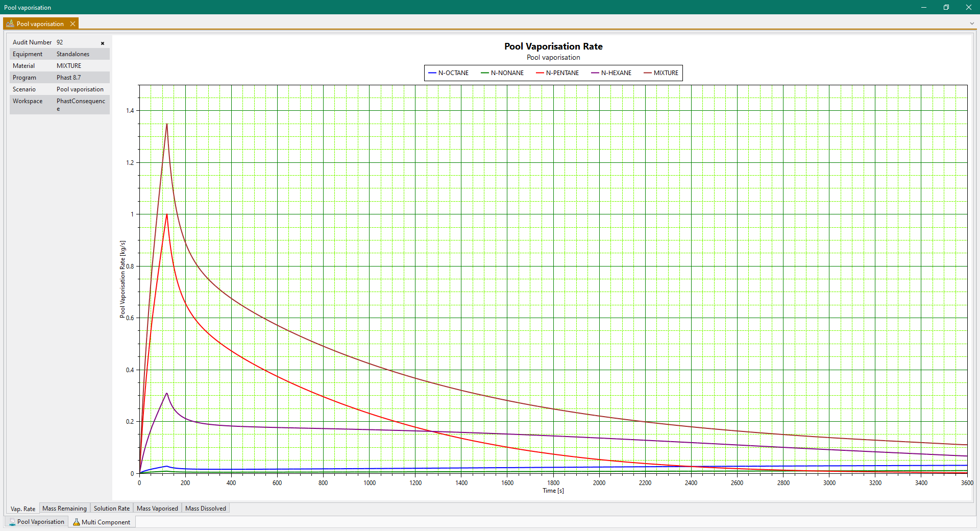Click the flask icon on the top Pool vaporisation tab
This screenshot has height=531, width=980.
[x=10, y=24]
